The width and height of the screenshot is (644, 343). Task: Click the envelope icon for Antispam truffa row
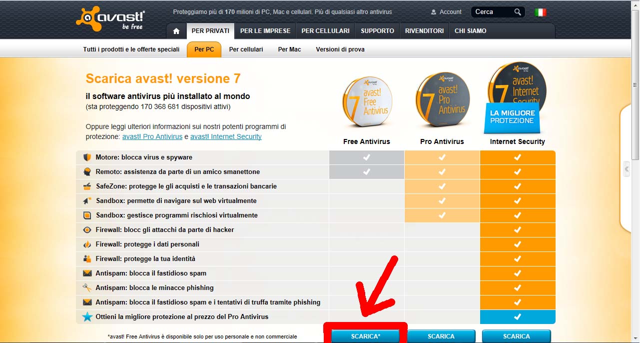87,302
